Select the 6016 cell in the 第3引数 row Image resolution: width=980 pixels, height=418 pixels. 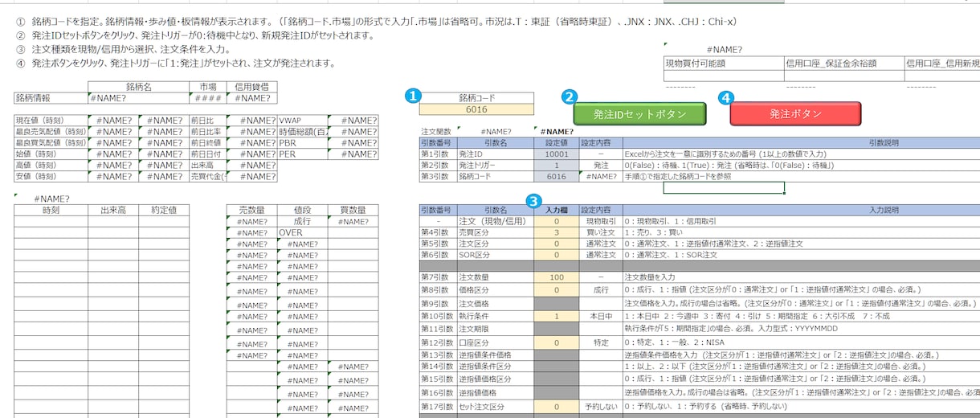tap(556, 176)
